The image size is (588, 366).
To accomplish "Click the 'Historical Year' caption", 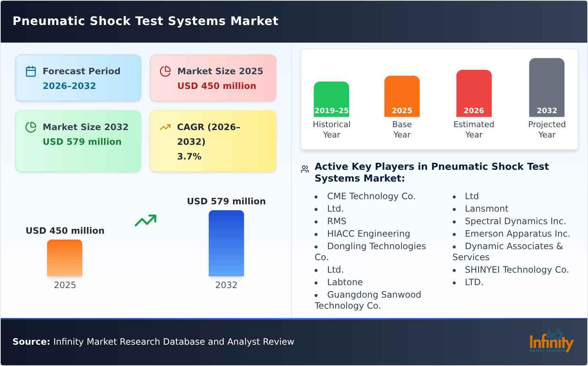I will pyautogui.click(x=331, y=130).
